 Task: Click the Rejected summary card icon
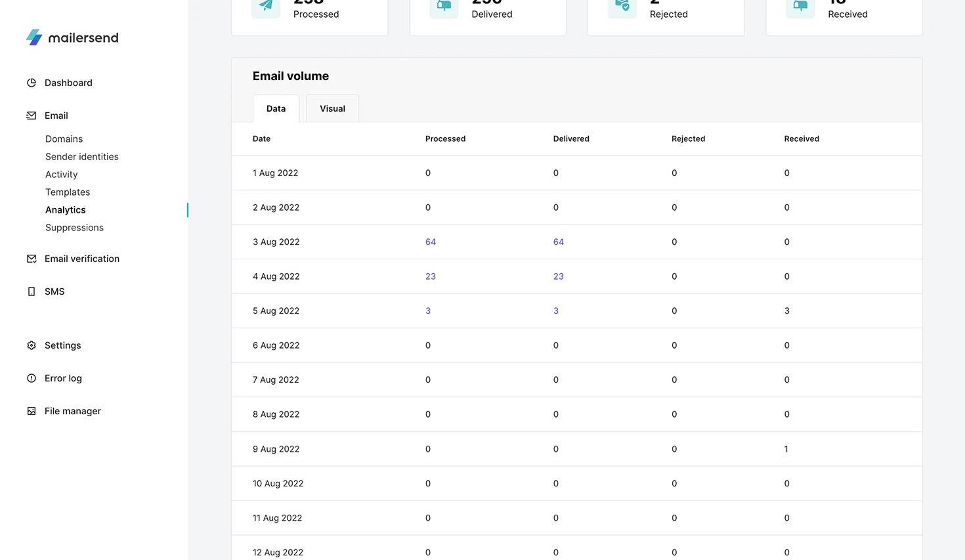622,7
